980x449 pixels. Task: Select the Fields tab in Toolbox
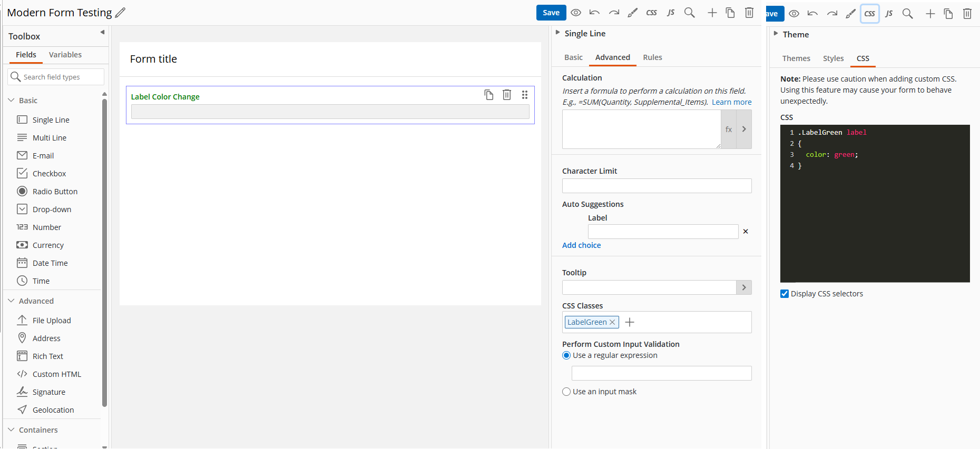pos(26,55)
